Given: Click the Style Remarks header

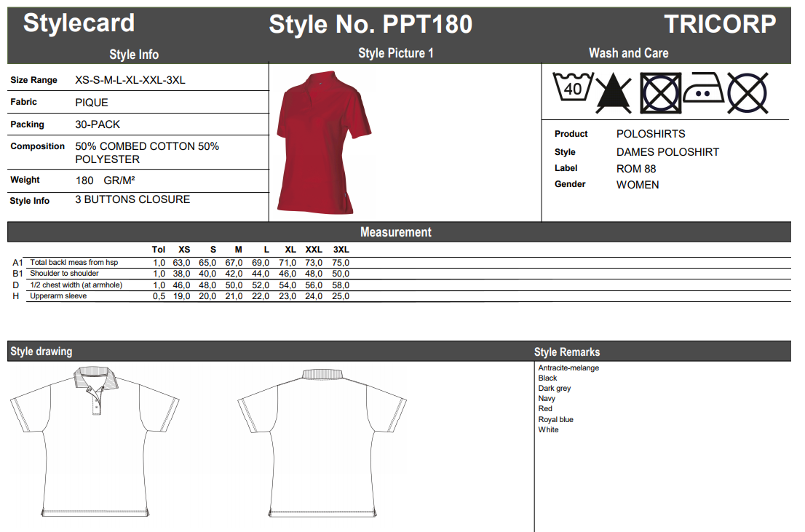Looking at the screenshot, I should tap(567, 352).
